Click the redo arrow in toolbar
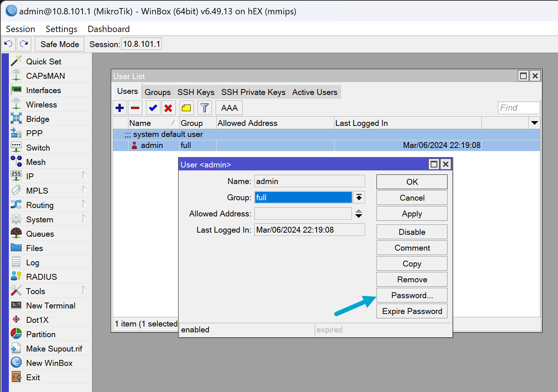The width and height of the screenshot is (558, 392). [x=24, y=44]
